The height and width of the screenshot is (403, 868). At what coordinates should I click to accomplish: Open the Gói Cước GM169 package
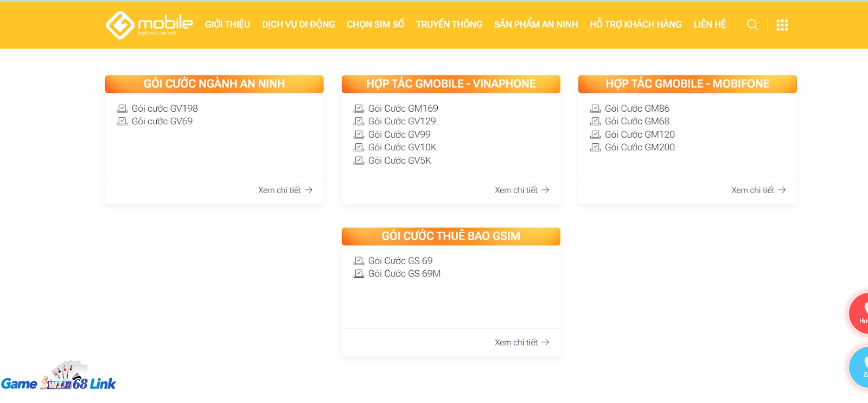403,108
